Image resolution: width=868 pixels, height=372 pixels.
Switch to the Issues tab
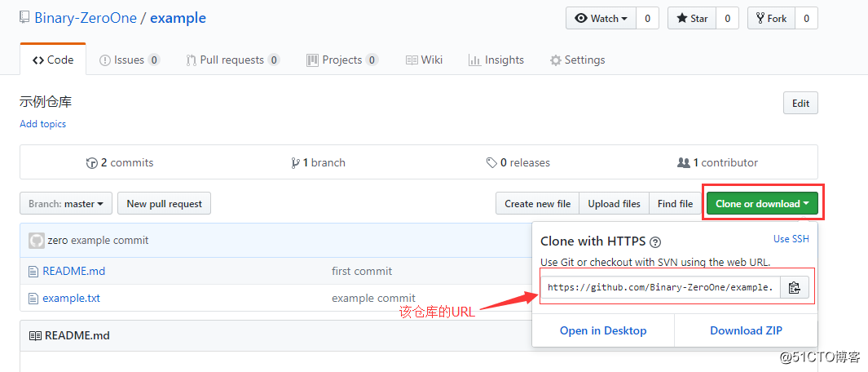[x=130, y=60]
